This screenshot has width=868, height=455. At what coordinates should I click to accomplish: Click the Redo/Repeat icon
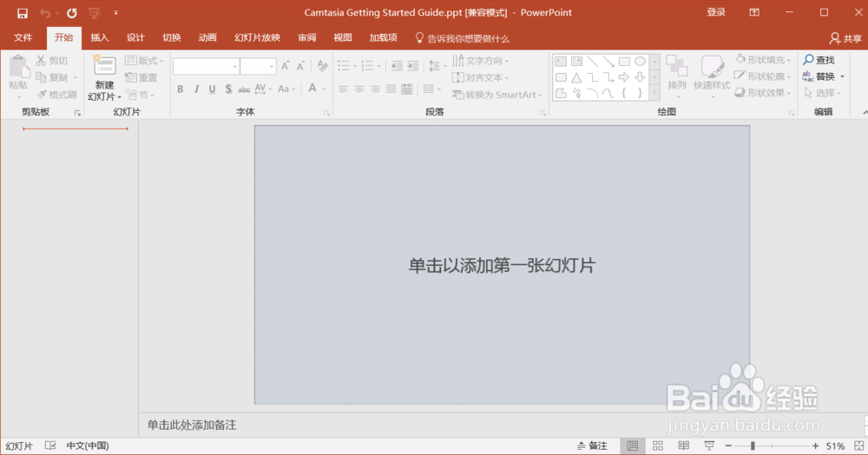pyautogui.click(x=72, y=13)
